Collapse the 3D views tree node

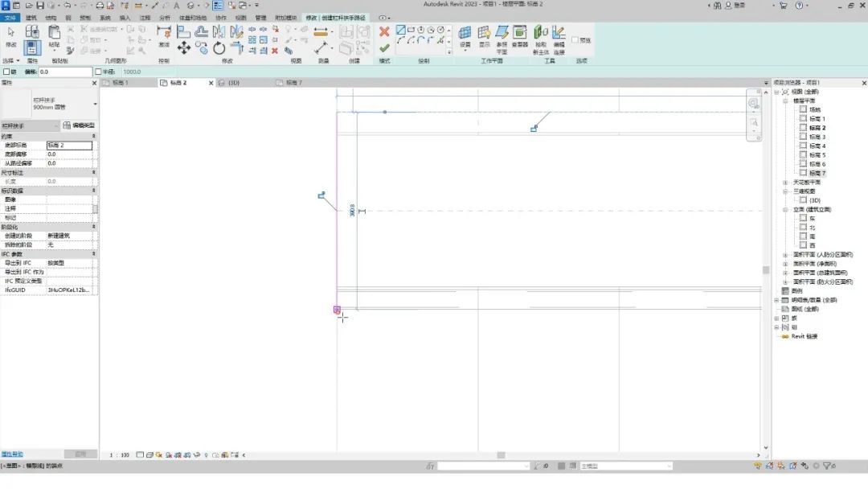click(x=785, y=191)
